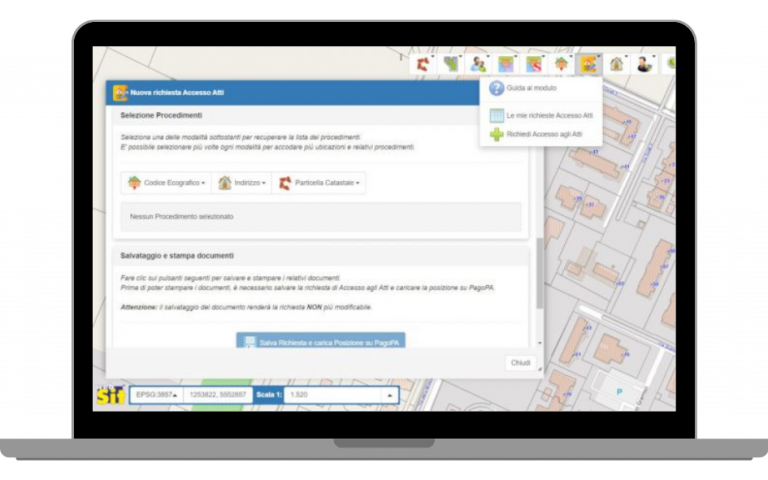The width and height of the screenshot is (768, 480).
Task: Expand the Codice Ecografico dropdown
Action: tap(166, 183)
